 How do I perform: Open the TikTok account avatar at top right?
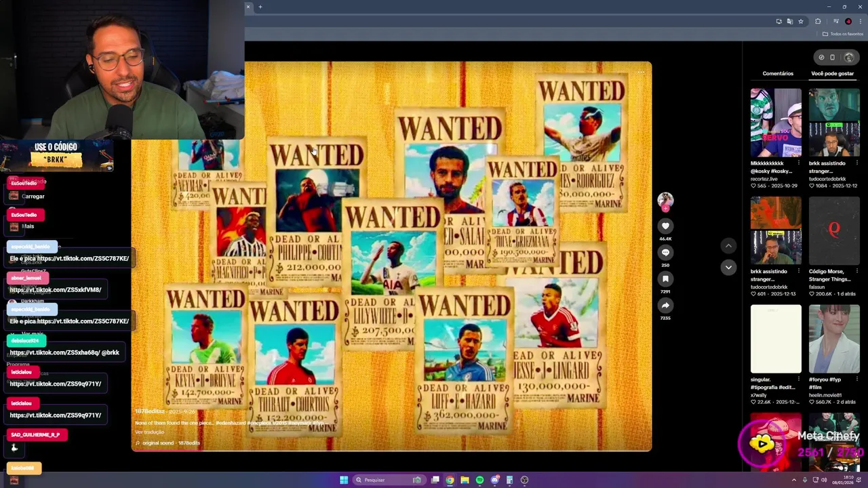click(x=848, y=57)
